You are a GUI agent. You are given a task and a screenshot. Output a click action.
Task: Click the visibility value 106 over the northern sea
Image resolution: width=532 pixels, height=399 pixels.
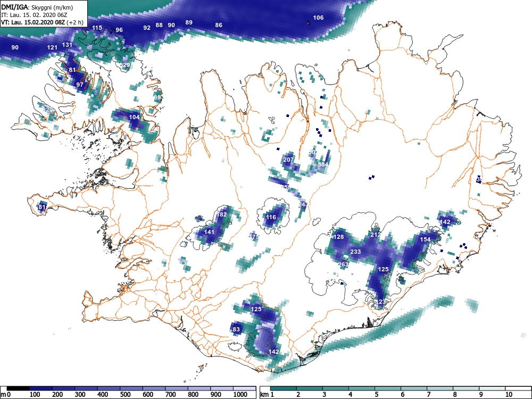tap(318, 18)
